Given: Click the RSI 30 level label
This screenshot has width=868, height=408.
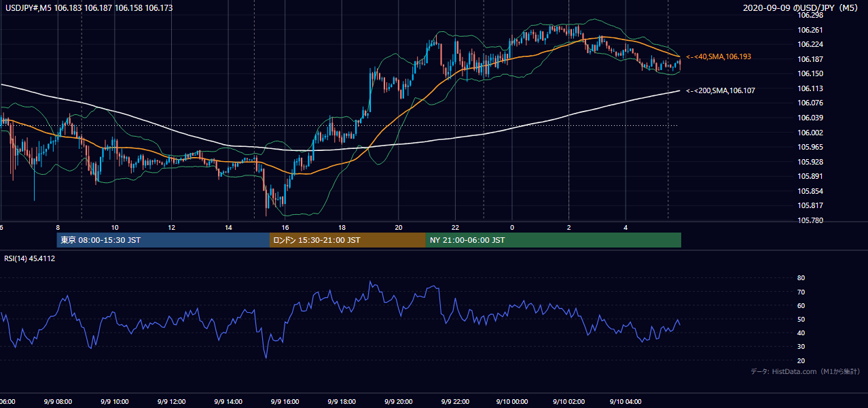Looking at the screenshot, I should coord(801,347).
